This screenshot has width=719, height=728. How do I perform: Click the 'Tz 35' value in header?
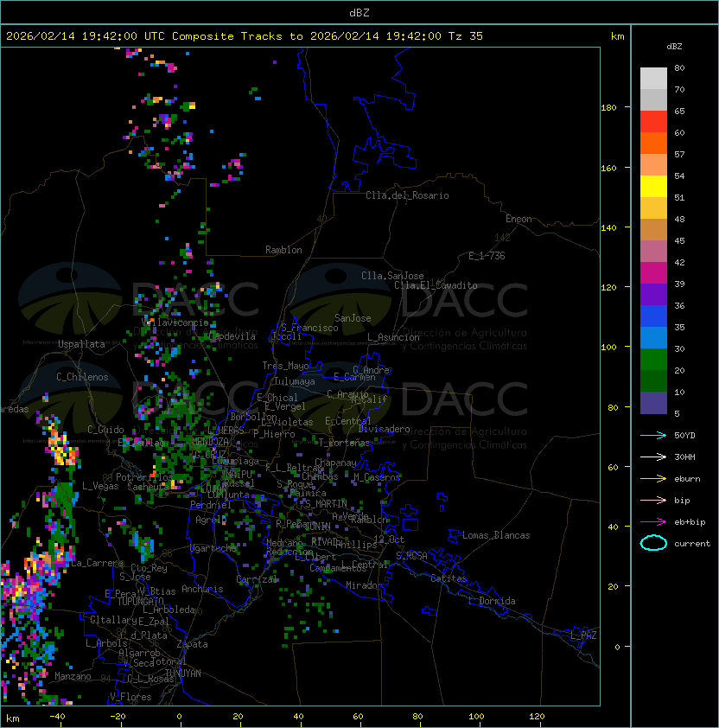coord(466,36)
